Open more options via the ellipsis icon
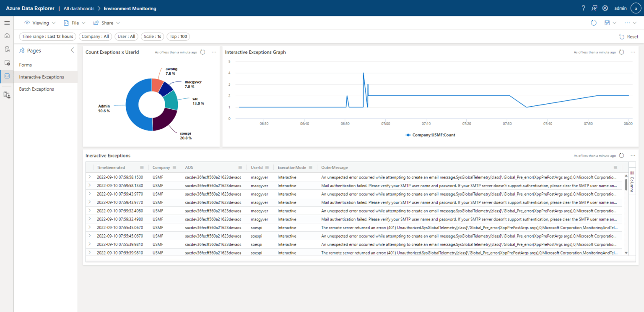 pos(627,23)
